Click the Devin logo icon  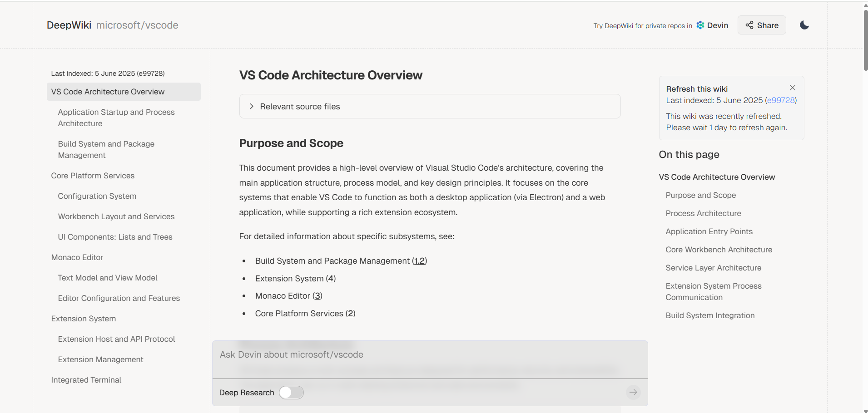coord(700,25)
